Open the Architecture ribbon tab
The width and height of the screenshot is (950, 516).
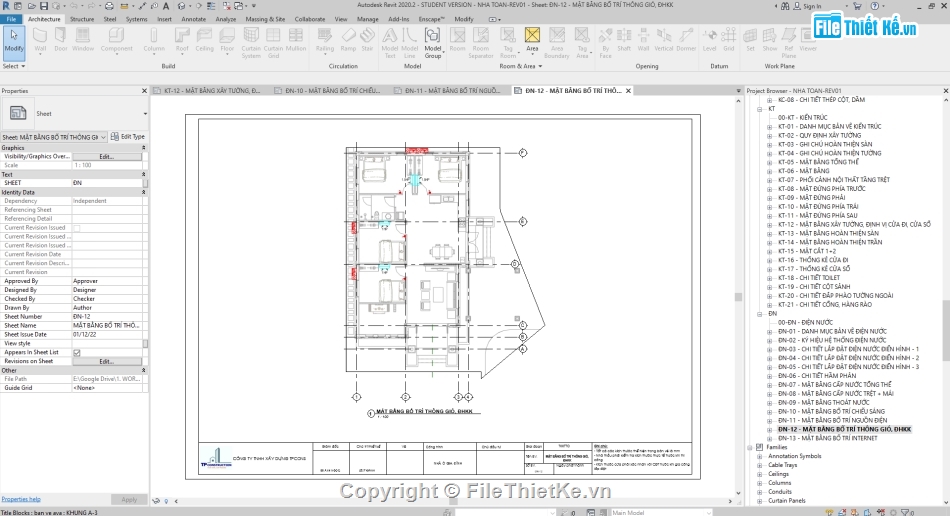pos(44,19)
